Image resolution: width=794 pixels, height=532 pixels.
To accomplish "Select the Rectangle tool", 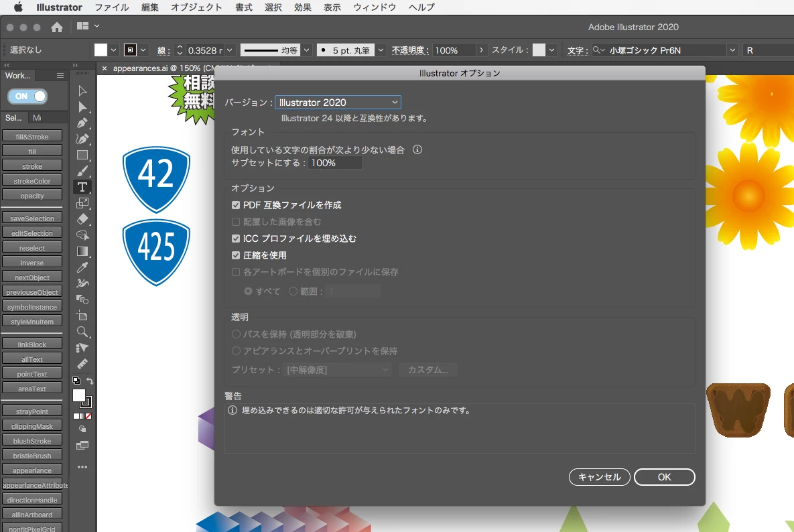I will pos(82,155).
